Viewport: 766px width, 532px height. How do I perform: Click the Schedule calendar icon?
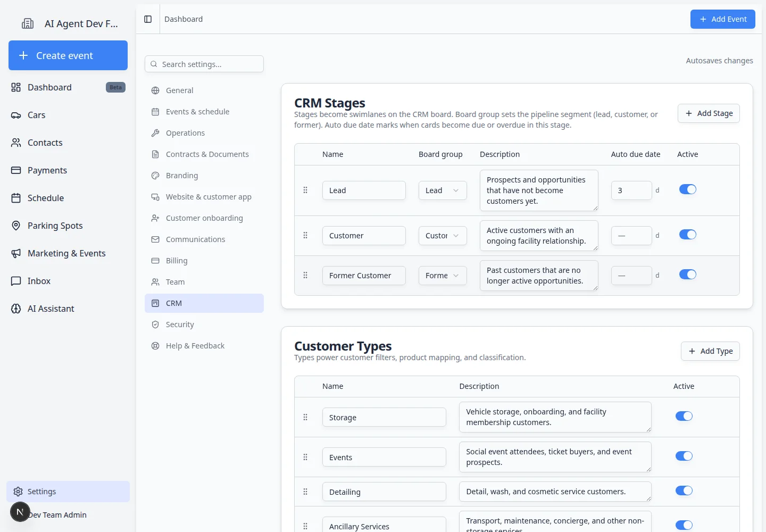click(16, 198)
